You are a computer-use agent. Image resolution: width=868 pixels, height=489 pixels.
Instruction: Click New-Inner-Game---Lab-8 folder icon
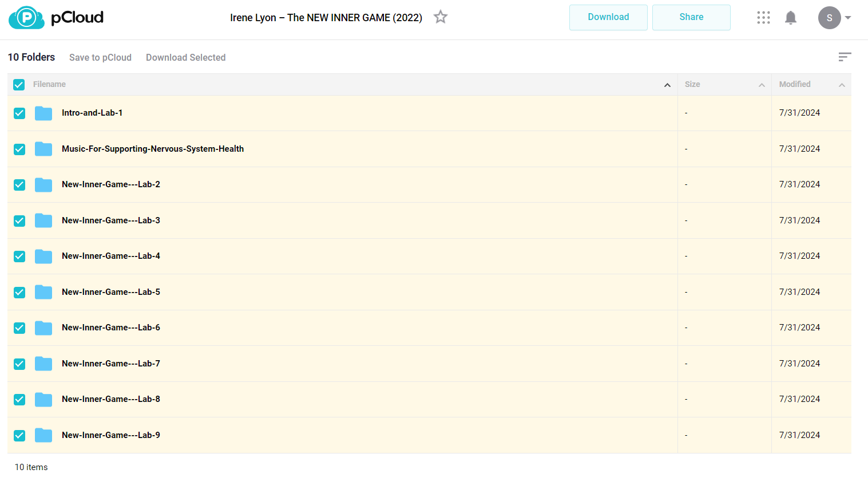click(43, 400)
